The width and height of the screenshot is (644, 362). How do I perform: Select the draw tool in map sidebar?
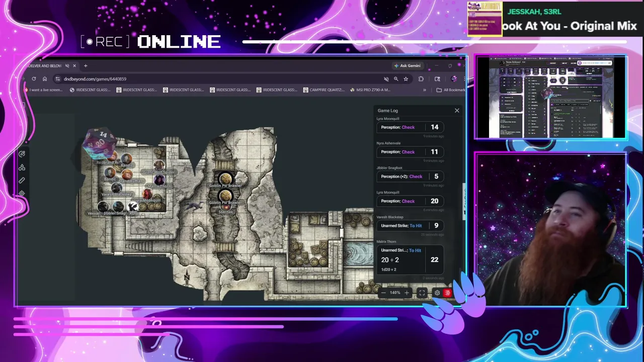coord(22,154)
